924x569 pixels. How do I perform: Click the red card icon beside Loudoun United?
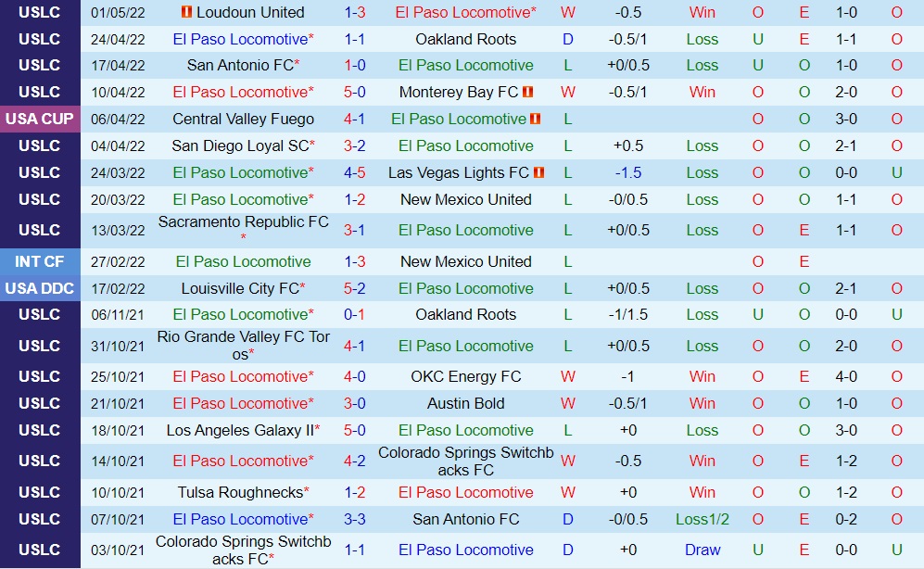186,12
